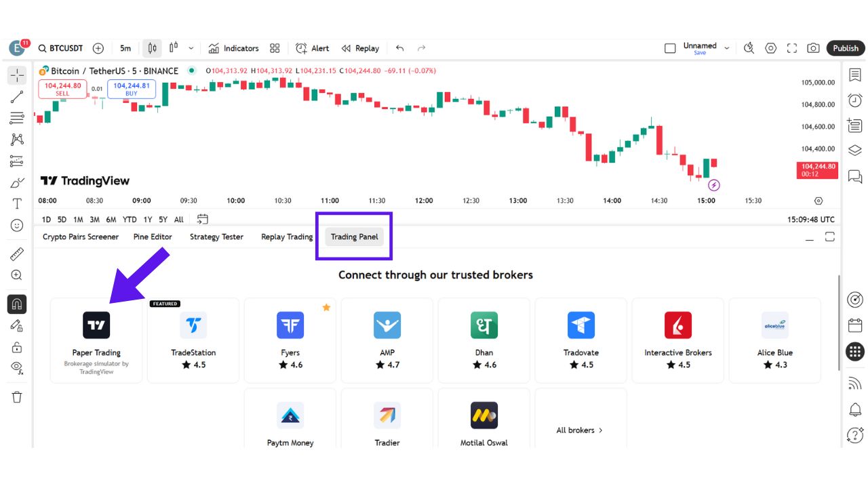Click the red SELL price button
This screenshot has height=488, width=868.
coord(62,89)
